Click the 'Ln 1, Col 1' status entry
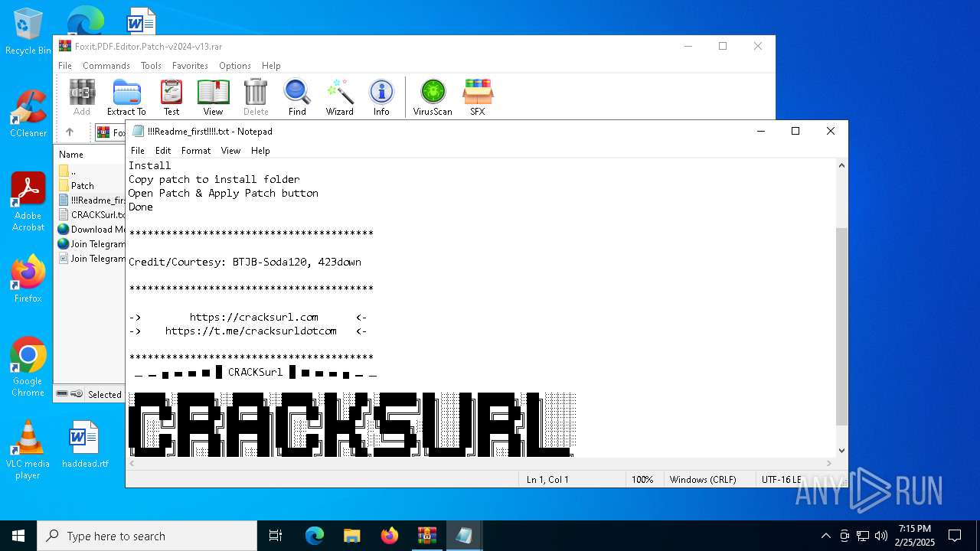The image size is (980, 551). point(547,480)
